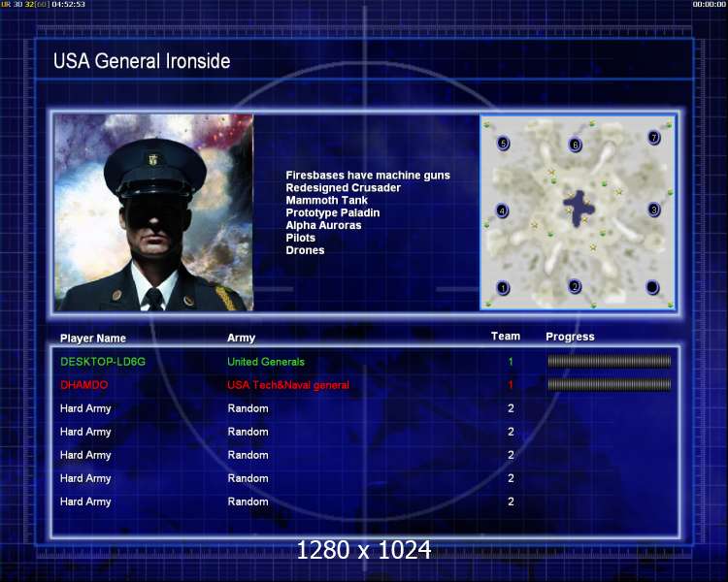Click start position 5 on the minimap
Viewport: 728px width, 582px height.
503,144
